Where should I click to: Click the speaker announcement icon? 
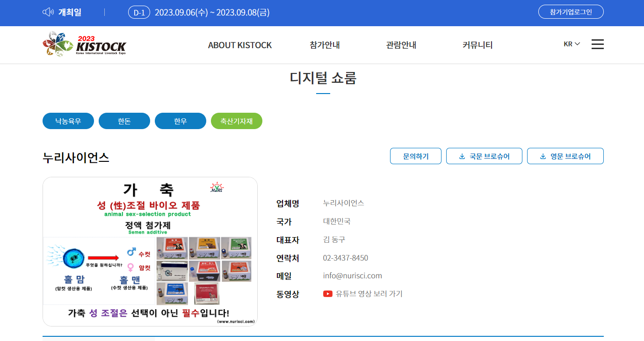pos(48,12)
